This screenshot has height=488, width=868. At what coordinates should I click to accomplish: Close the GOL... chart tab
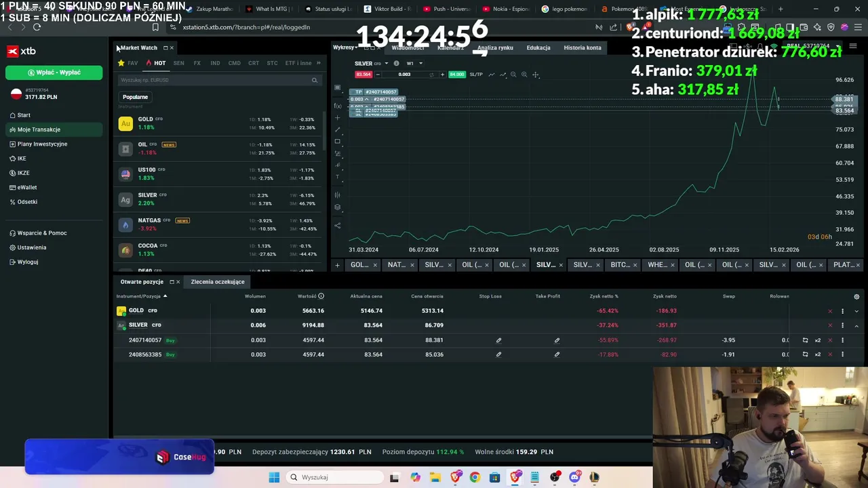point(374,265)
